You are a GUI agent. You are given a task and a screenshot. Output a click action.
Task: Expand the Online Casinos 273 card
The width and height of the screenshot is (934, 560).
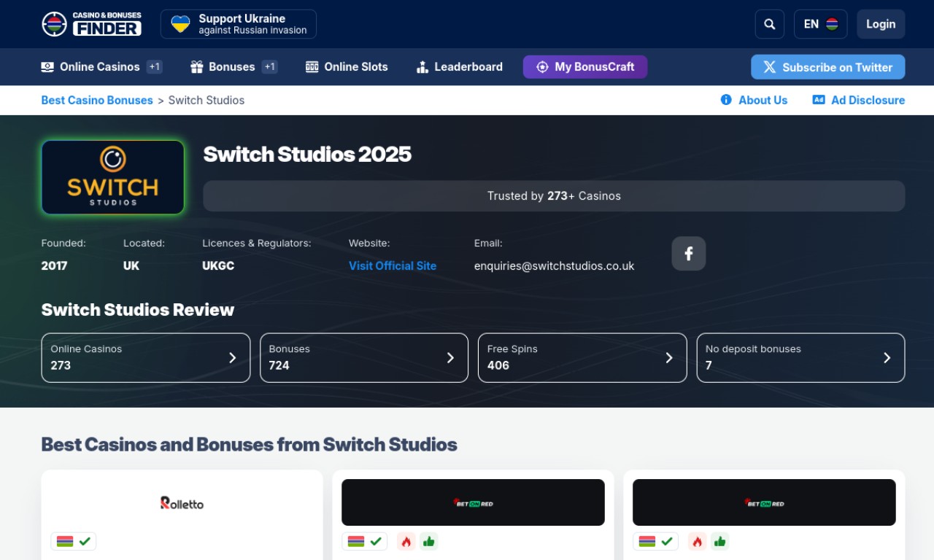tap(146, 357)
